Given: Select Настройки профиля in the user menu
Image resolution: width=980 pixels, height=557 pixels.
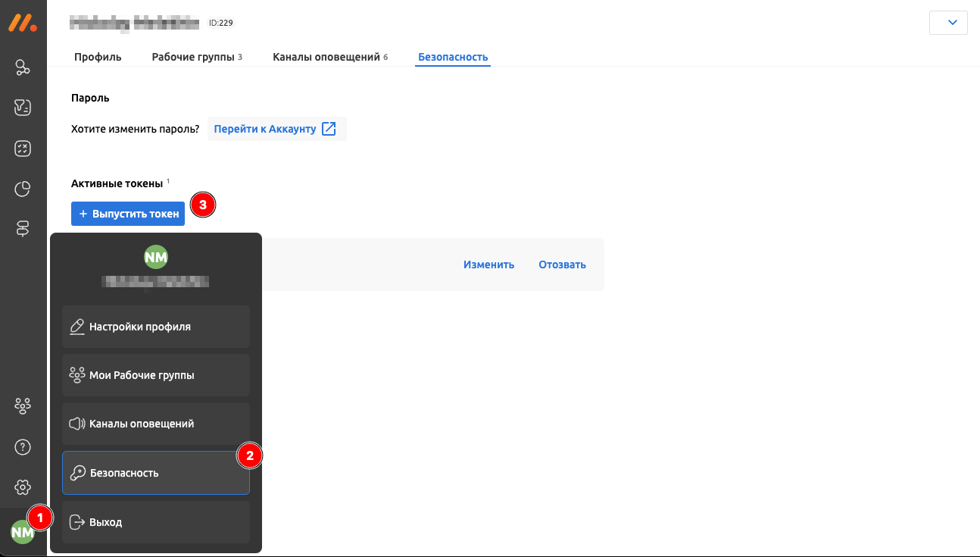Looking at the screenshot, I should click(155, 327).
